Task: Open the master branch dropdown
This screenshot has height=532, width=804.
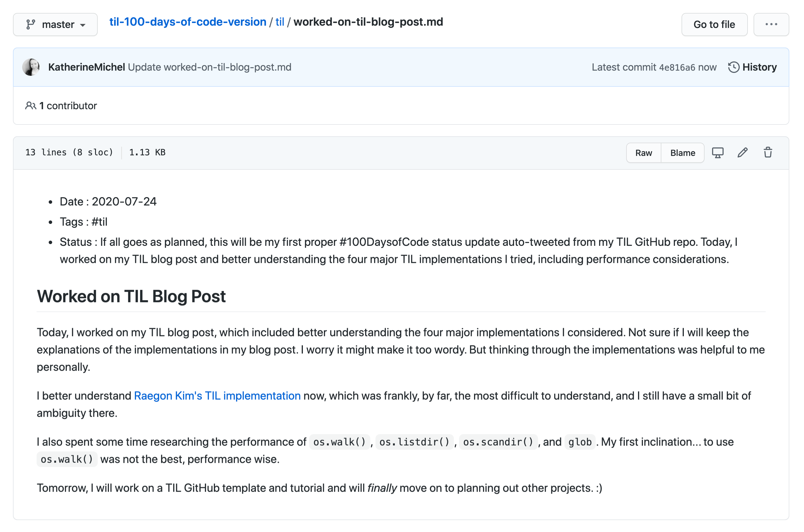Action: (x=55, y=24)
